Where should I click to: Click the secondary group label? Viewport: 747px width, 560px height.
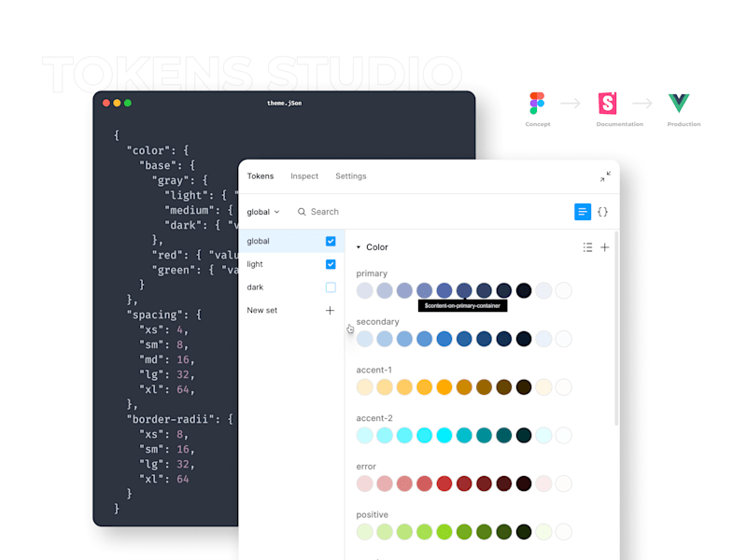pyautogui.click(x=377, y=321)
